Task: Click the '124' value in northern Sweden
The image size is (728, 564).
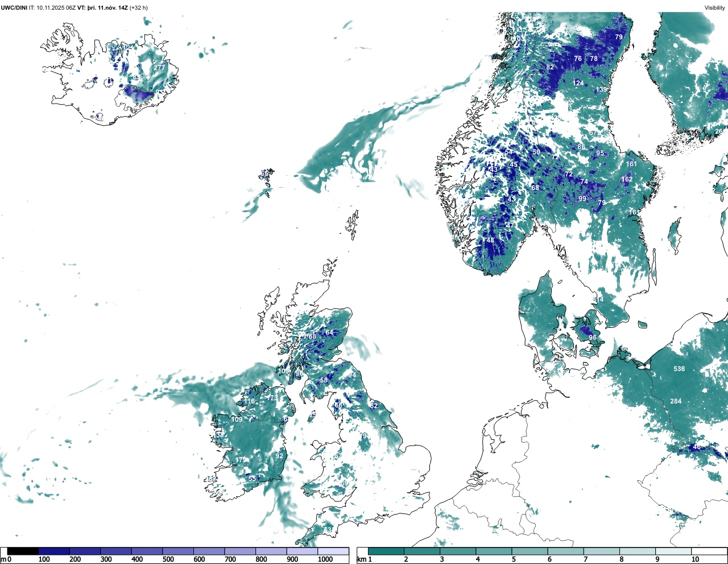Action: 578,83
